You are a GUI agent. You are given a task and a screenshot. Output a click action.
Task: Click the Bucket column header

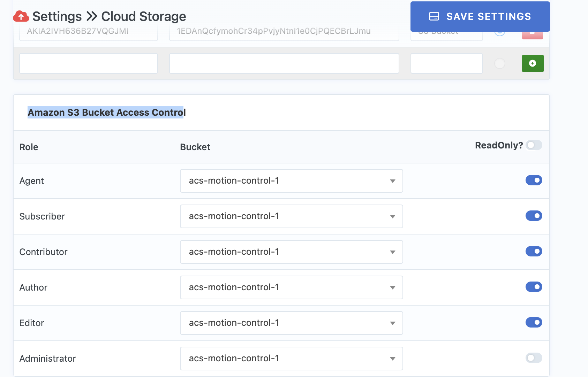coord(195,147)
